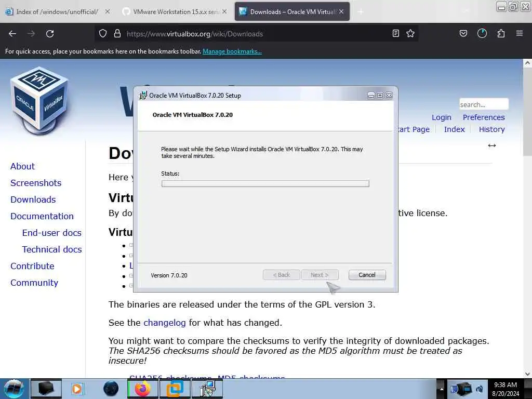Open the Firefox taskbar icon
This screenshot has height=399, width=532.
[143, 389]
